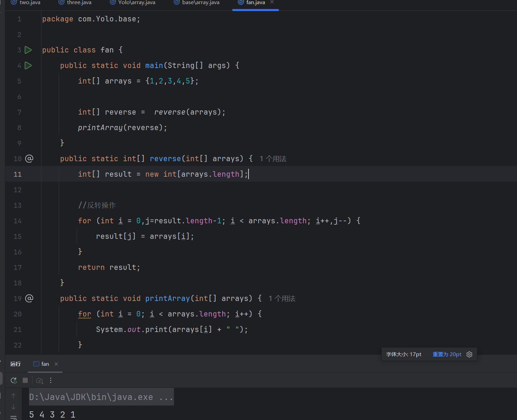Viewport: 517px width, 420px height.
Task: Run main method from gutter line 4
Action: (x=28, y=66)
